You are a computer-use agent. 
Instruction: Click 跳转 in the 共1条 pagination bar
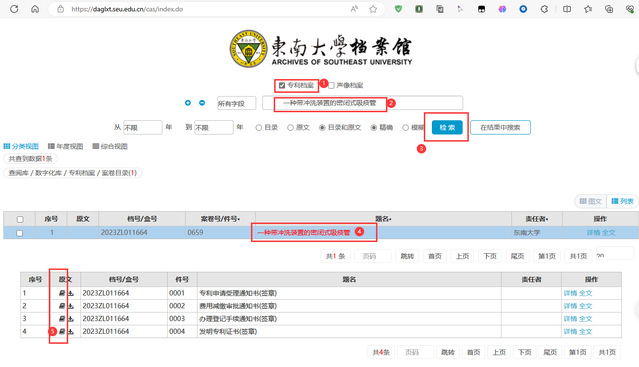[407, 256]
